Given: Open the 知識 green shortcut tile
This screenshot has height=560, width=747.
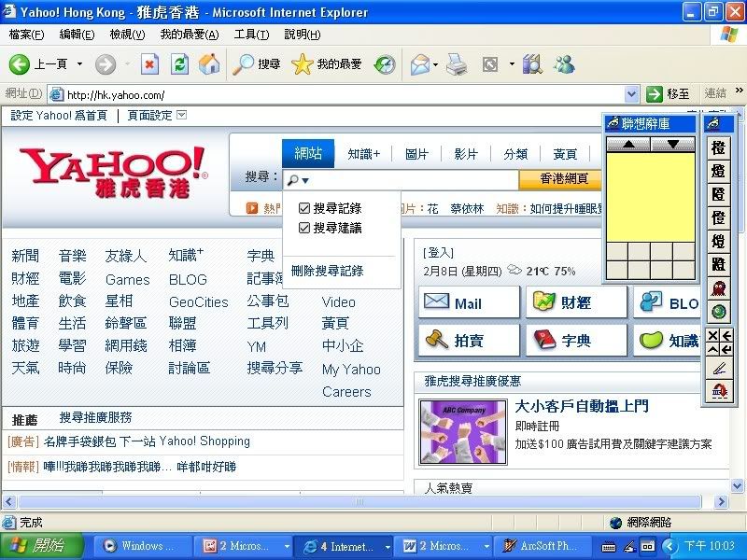Looking at the screenshot, I should [667, 340].
